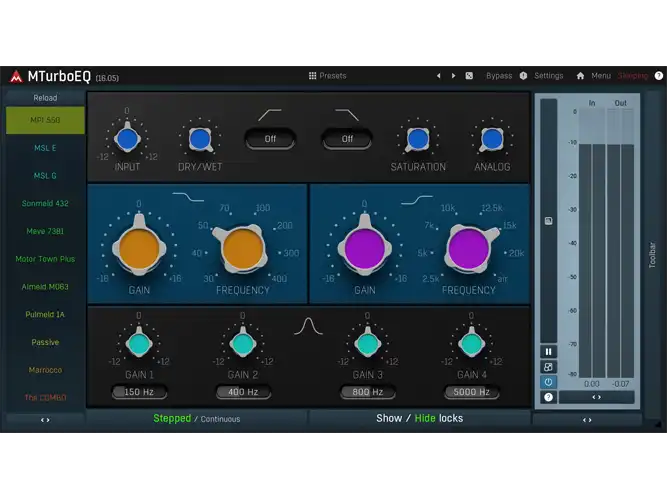Viewport: 667px width, 500px height.
Task: Click the purple FREQUENCY knob
Action: tap(468, 249)
